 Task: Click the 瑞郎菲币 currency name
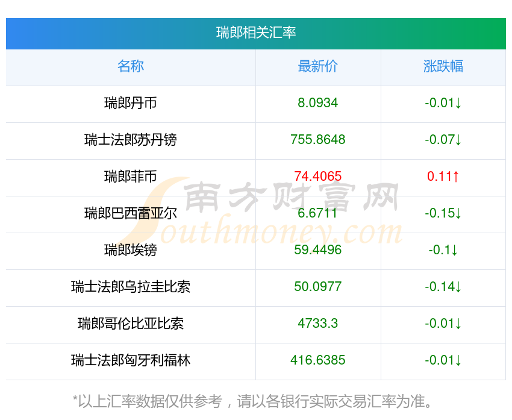click(x=131, y=177)
